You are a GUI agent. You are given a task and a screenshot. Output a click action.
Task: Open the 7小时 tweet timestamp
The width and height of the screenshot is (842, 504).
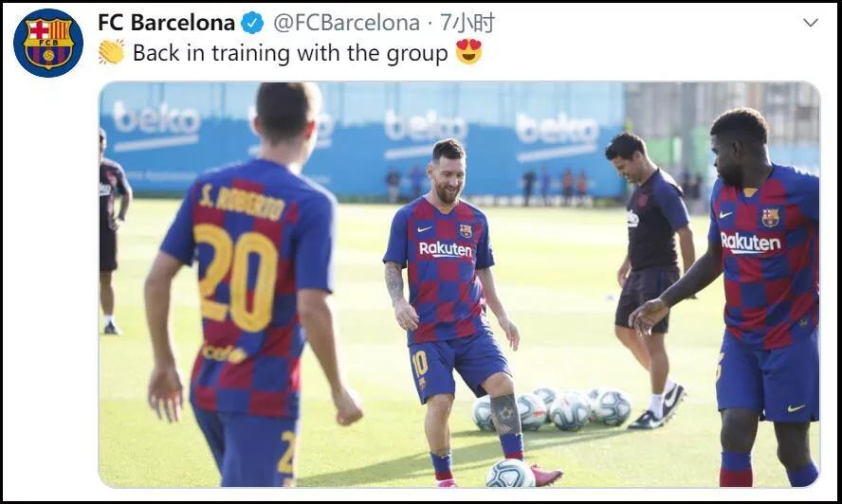(x=467, y=23)
